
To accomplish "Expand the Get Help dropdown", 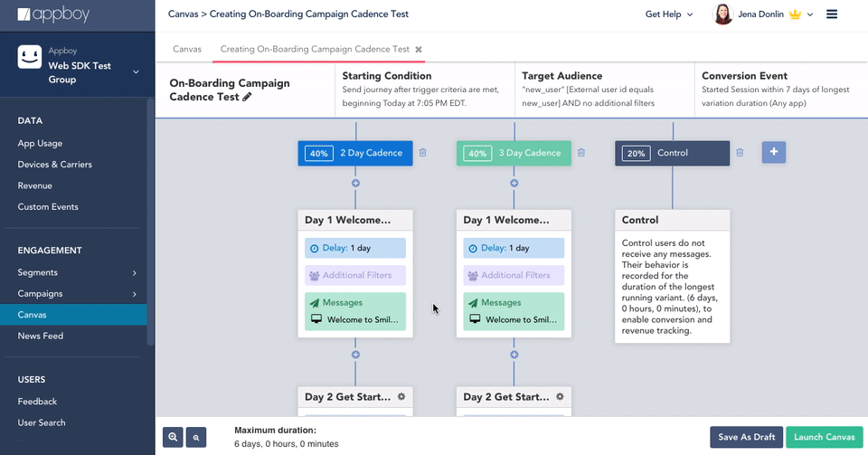I will pos(669,14).
